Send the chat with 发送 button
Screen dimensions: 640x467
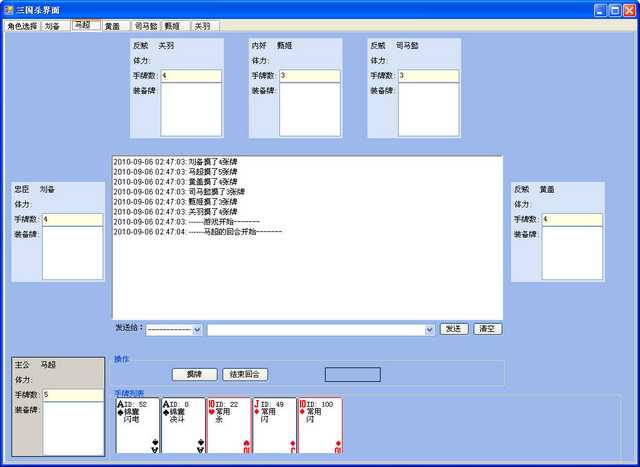click(x=454, y=328)
